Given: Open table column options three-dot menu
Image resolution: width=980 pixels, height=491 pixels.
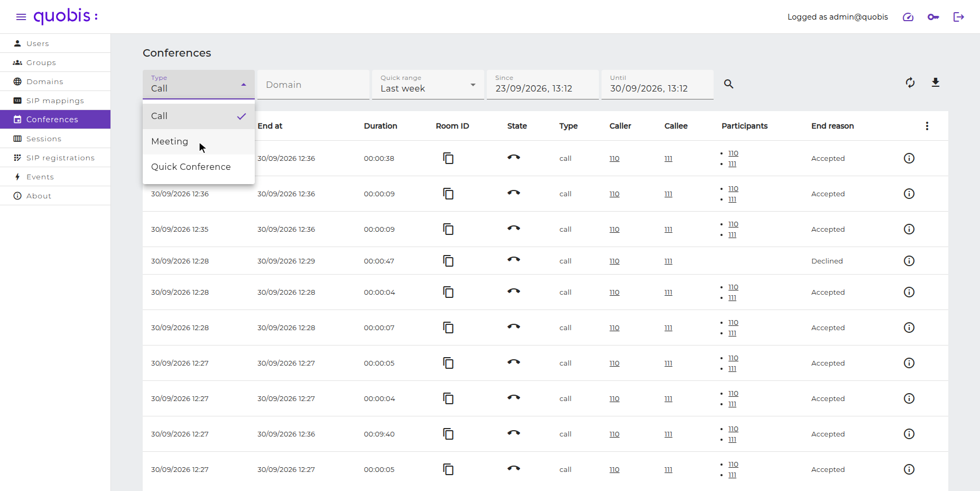Looking at the screenshot, I should click(x=927, y=126).
